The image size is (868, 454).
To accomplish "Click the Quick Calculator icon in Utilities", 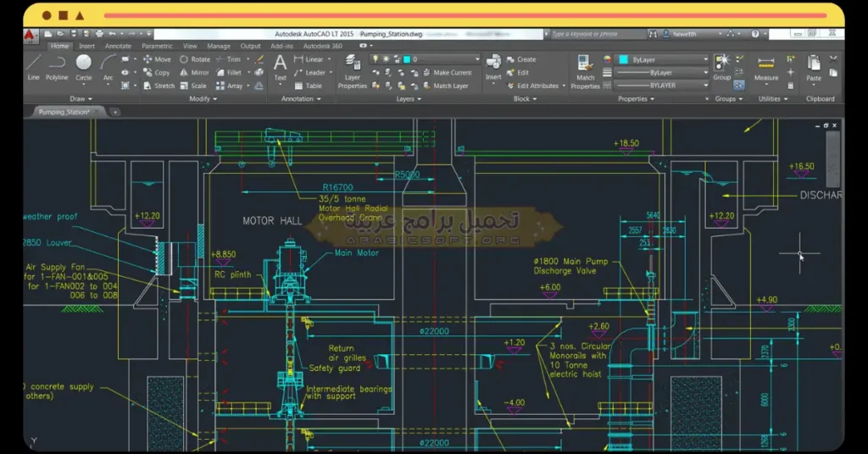I will tap(791, 86).
